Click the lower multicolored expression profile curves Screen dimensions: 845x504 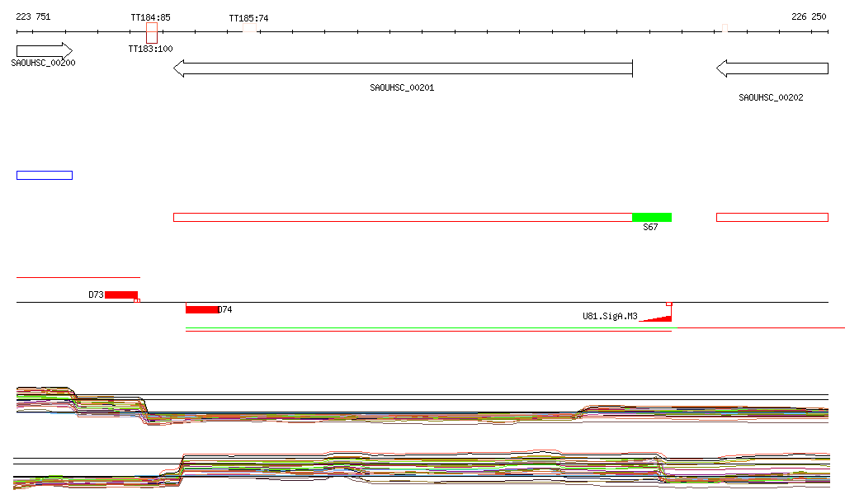(x=422, y=469)
